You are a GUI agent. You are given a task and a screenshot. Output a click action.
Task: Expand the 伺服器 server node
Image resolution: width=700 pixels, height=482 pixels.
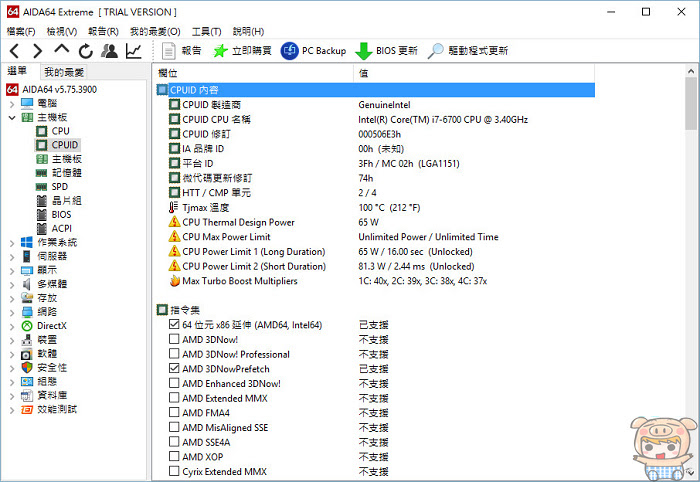(x=12, y=257)
